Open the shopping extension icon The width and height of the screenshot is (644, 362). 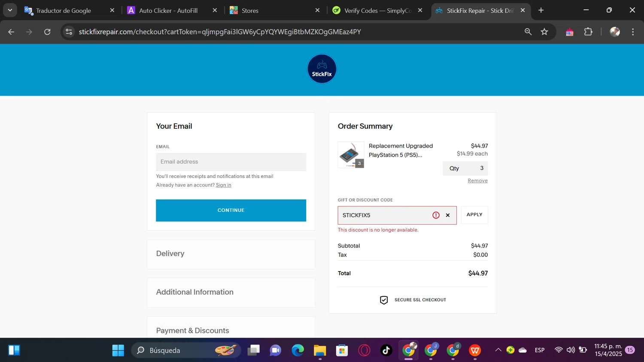pos(570,32)
